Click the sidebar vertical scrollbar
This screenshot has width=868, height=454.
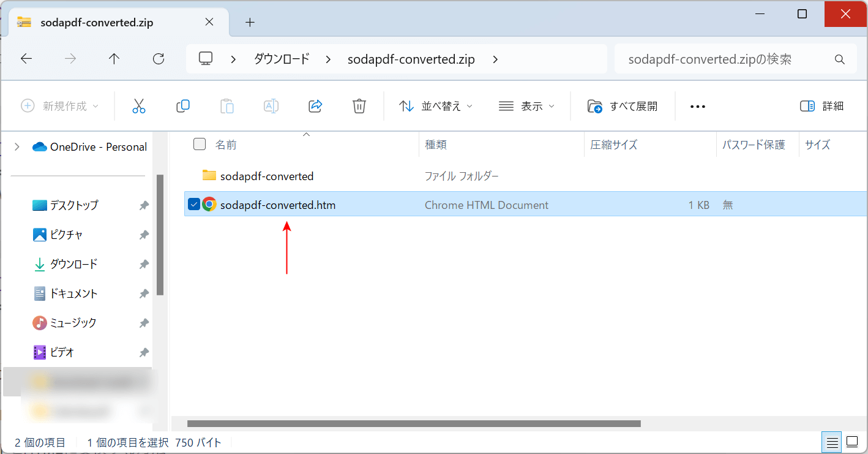click(160, 235)
